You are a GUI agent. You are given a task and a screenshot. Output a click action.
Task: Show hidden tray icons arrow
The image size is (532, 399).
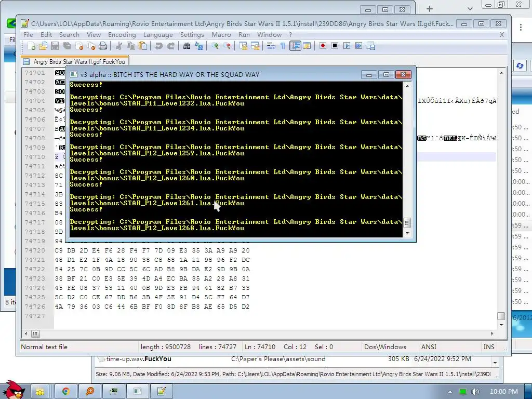coord(450,392)
